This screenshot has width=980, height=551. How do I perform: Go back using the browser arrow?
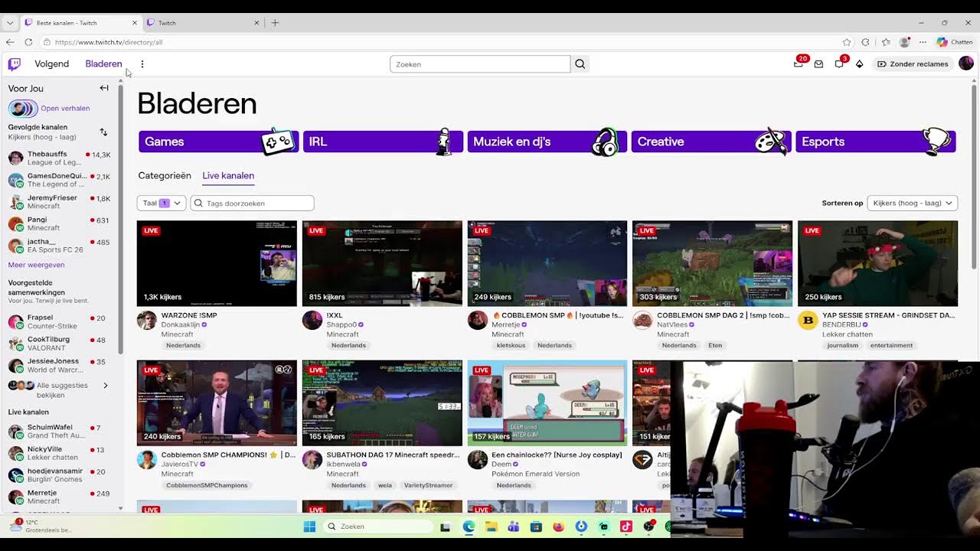(x=10, y=42)
